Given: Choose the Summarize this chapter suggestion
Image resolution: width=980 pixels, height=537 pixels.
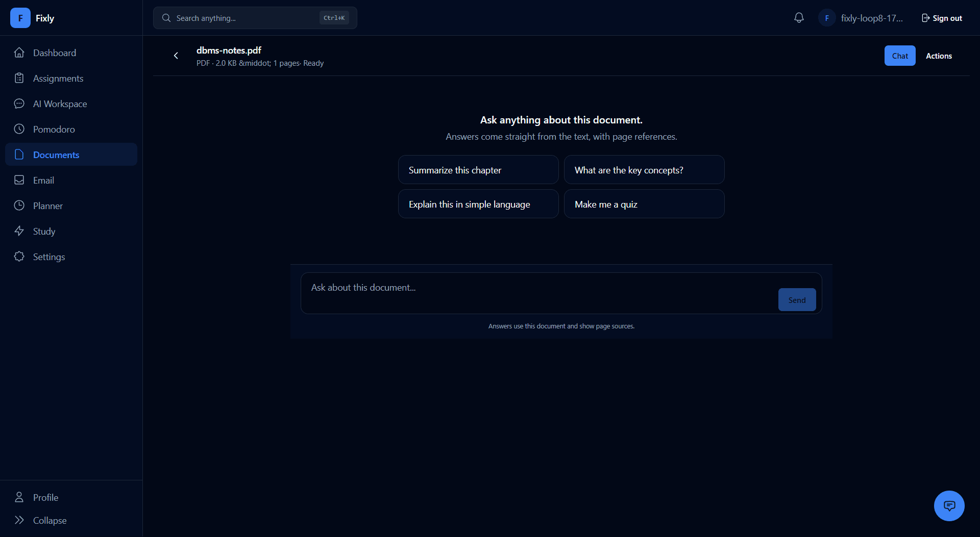Looking at the screenshot, I should pyautogui.click(x=478, y=170).
